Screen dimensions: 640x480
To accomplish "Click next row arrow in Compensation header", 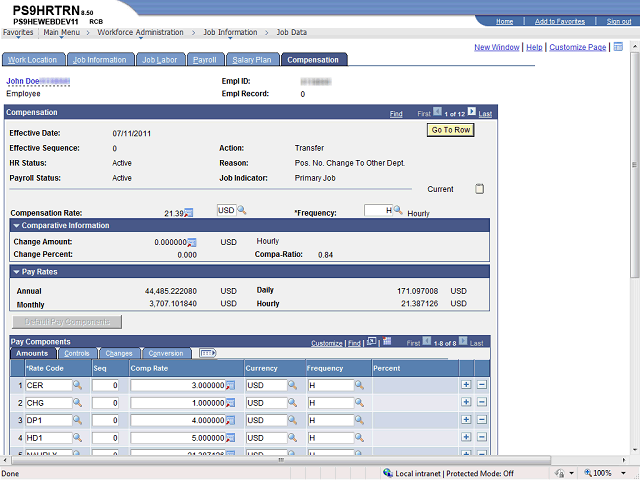I will (471, 113).
